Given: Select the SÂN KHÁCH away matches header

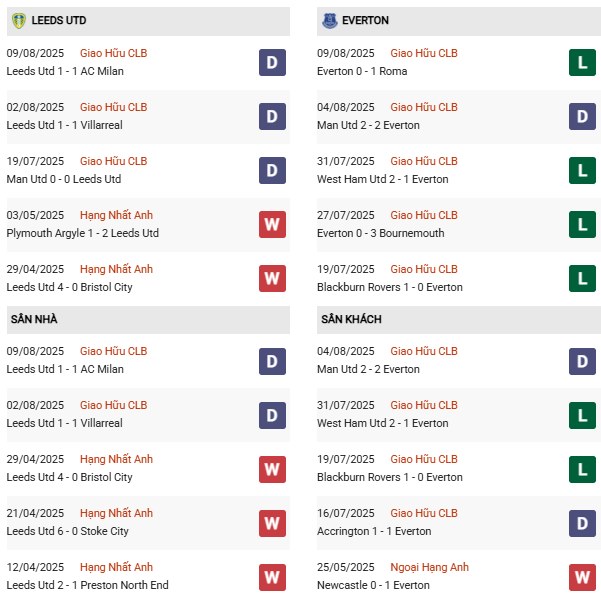Looking at the screenshot, I should pos(352,319).
